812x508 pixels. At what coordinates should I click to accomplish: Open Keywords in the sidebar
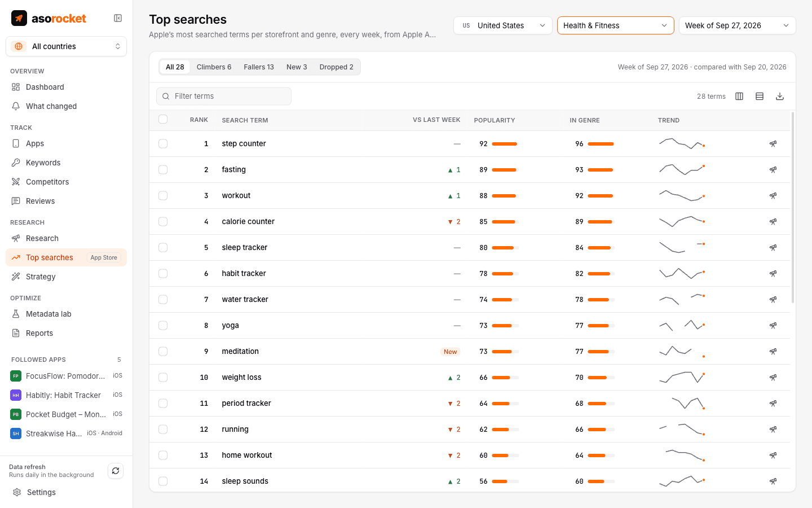click(x=66, y=163)
